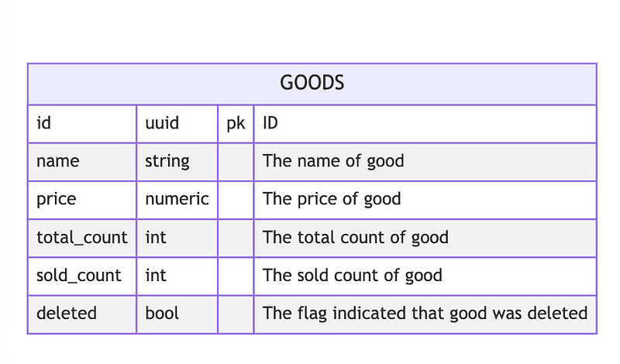Screen dimensions: 620x364
Task: Select the numeric type cell
Action: click(177, 199)
